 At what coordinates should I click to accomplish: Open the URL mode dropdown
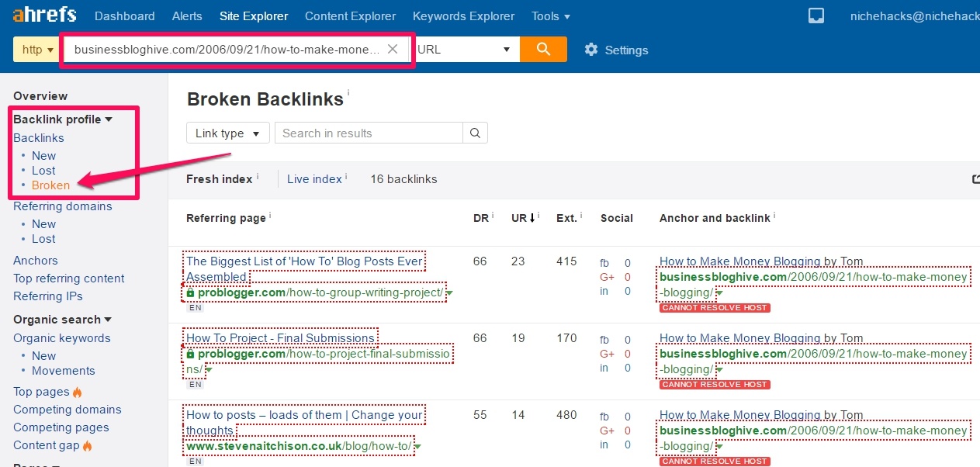tap(466, 50)
